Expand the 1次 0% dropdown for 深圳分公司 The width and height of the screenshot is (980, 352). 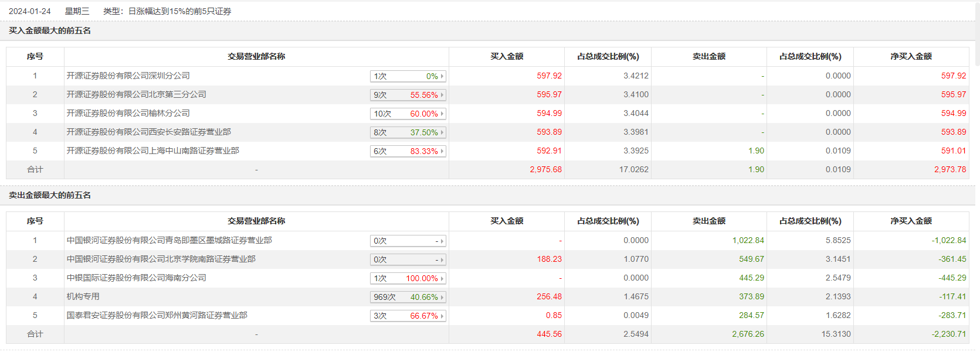408,76
